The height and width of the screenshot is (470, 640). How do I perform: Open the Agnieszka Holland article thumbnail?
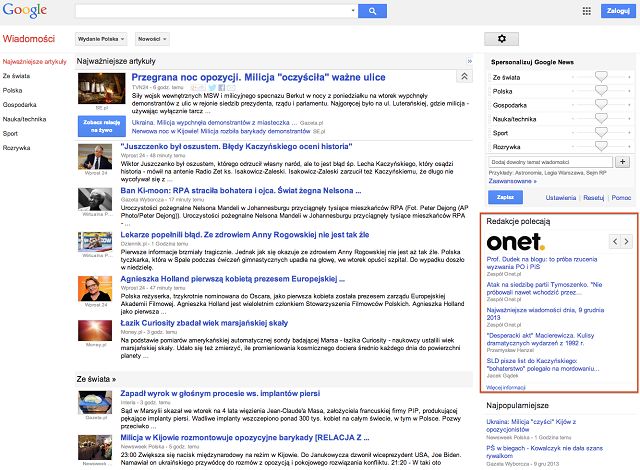[95, 288]
